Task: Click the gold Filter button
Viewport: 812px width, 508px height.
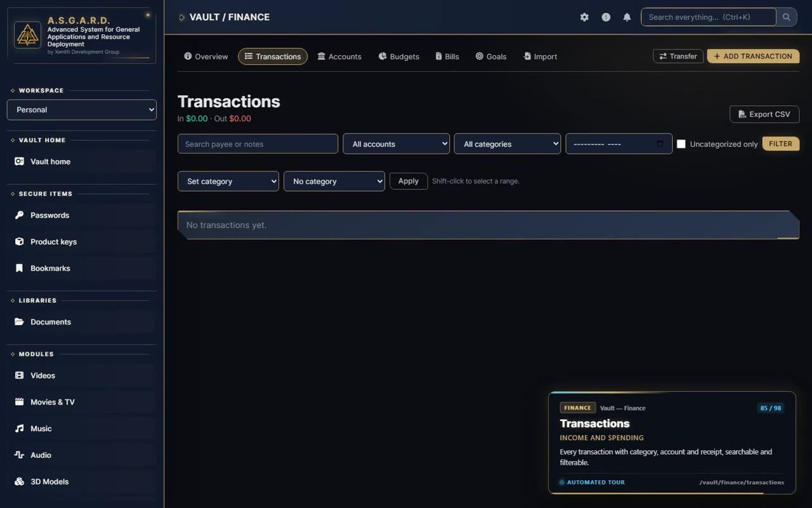Action: tap(781, 144)
